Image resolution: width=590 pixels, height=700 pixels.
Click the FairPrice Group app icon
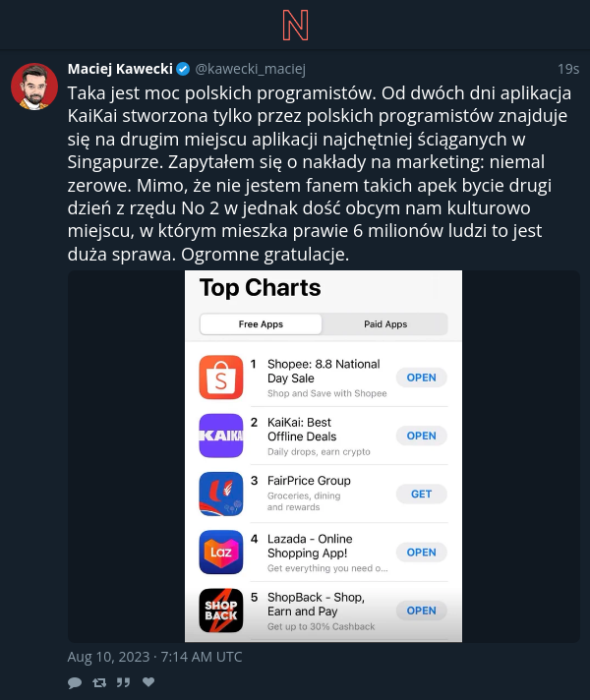pyautogui.click(x=221, y=494)
